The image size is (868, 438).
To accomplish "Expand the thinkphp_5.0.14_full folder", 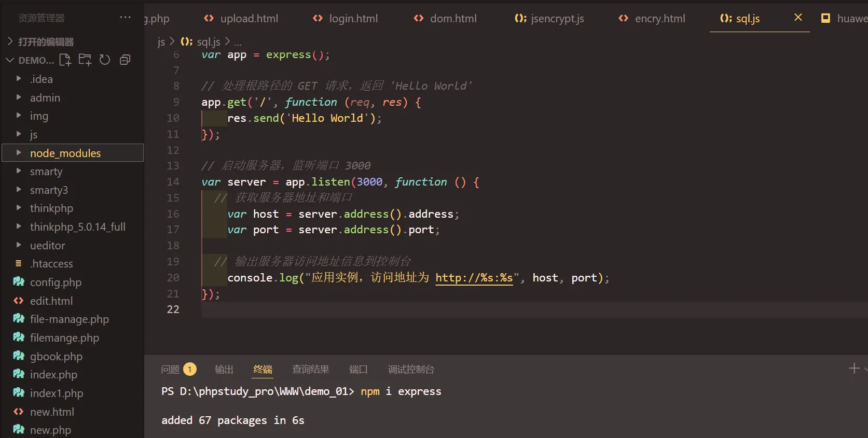I will click(x=77, y=227).
